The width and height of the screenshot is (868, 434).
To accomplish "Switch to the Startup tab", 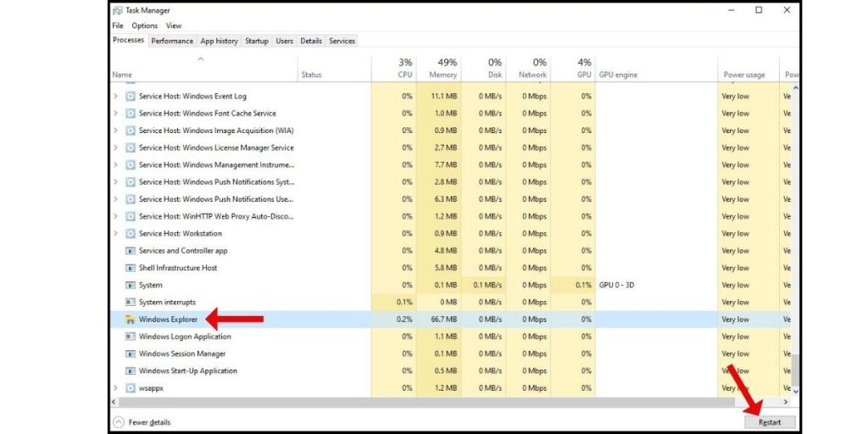I will click(256, 41).
